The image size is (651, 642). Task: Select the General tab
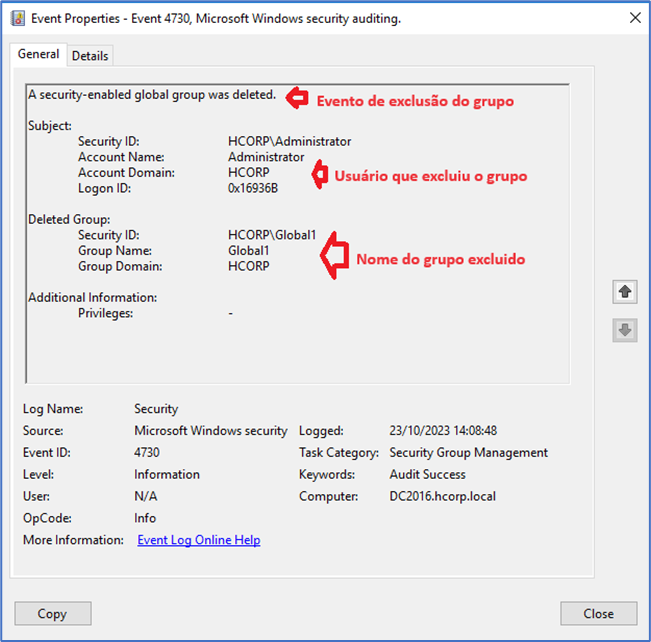click(x=39, y=55)
